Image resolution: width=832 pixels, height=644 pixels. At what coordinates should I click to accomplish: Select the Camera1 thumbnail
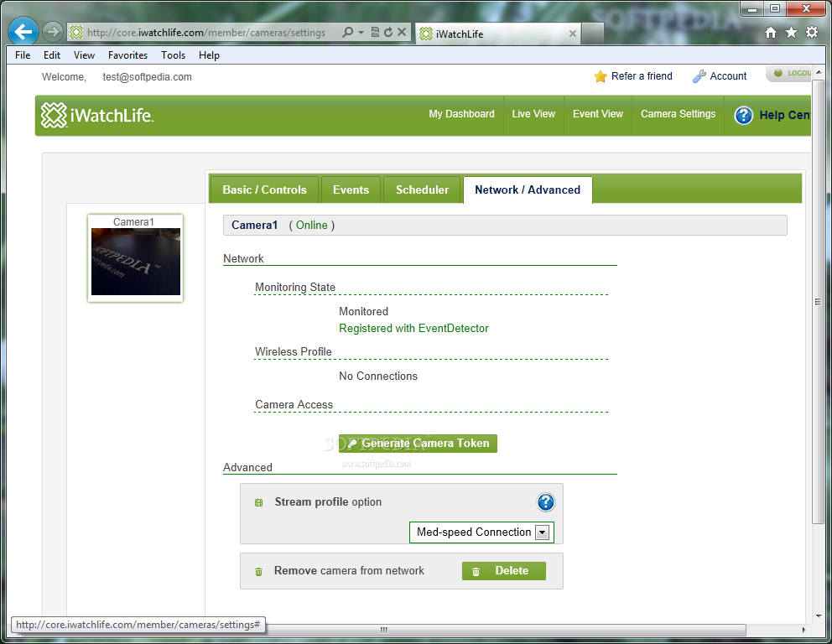coord(136,258)
